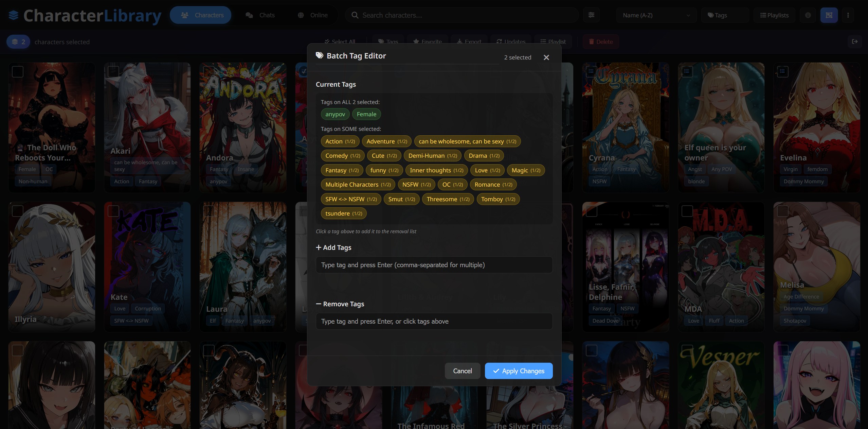868x429 pixels.
Task: Click the Drama tag chip
Action: coord(484,156)
